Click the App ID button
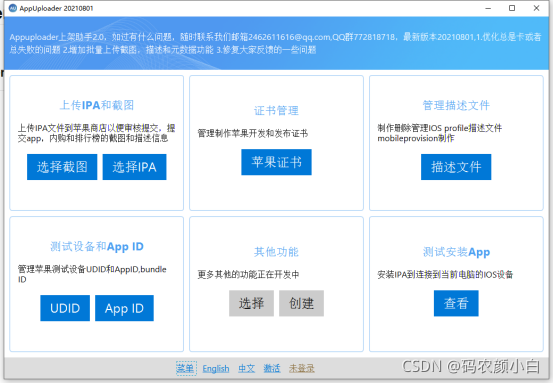The image size is (554, 383). tap(124, 308)
